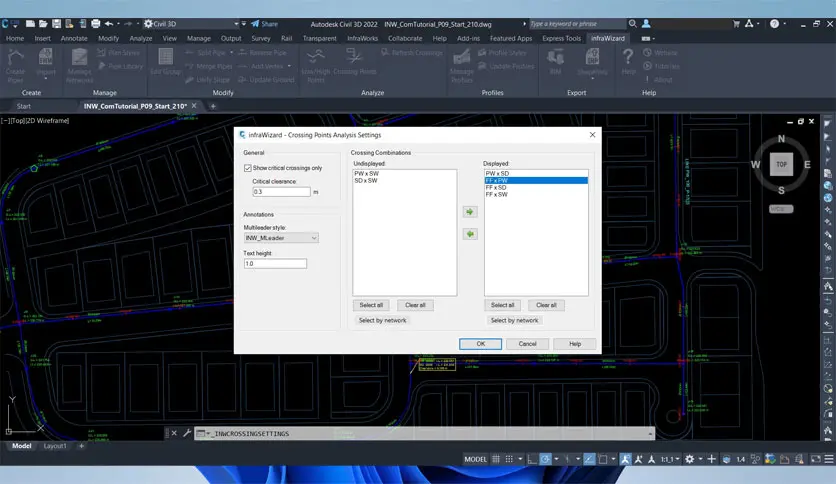
Task: Toggle ortho mode in the status bar
Action: click(532, 459)
